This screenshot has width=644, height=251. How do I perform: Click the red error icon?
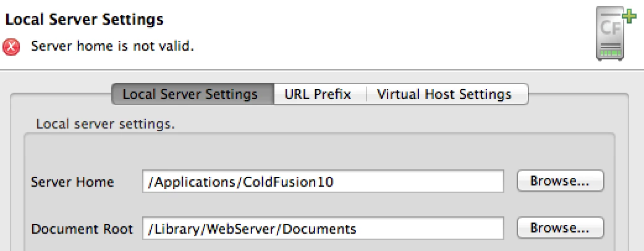click(11, 47)
